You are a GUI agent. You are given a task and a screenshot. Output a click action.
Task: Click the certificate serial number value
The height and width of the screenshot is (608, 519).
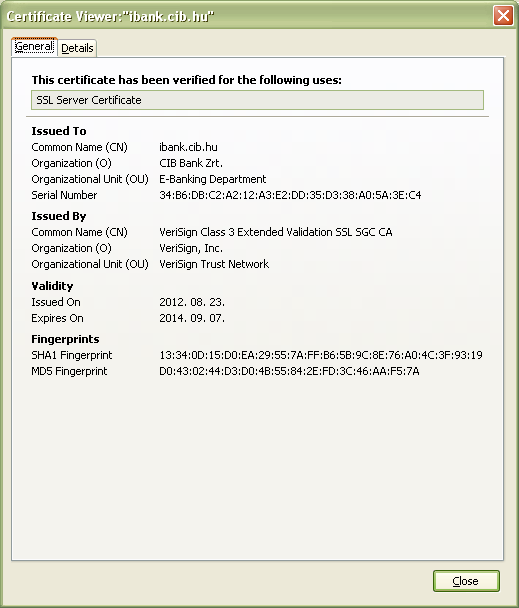pyautogui.click(x=290, y=195)
